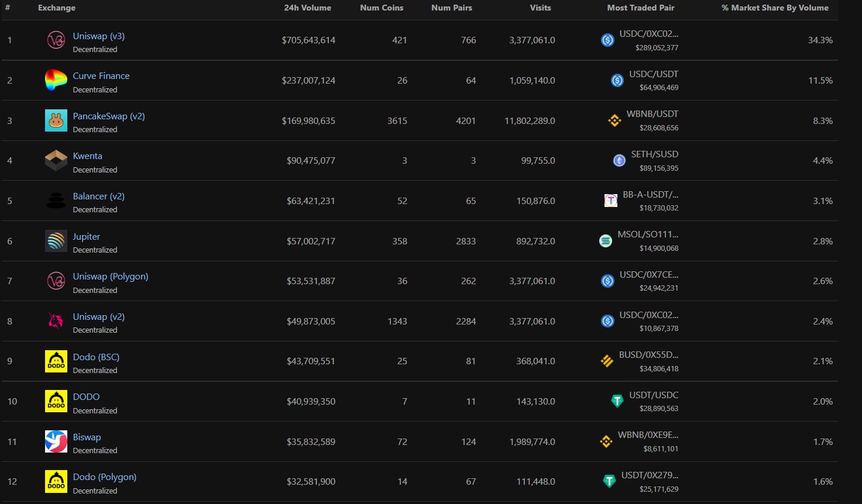Screen dimensions: 862x504
Task: Select the PancakeSwap bunny icon
Action: [x=56, y=120]
